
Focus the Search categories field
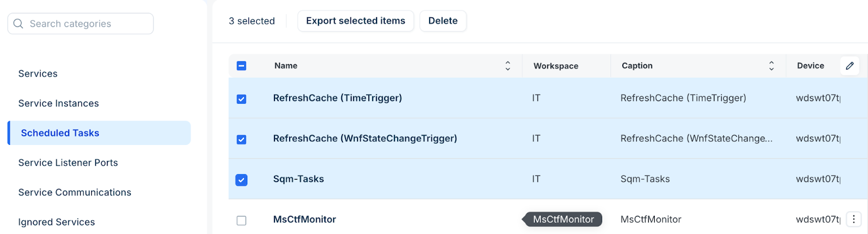[80, 24]
